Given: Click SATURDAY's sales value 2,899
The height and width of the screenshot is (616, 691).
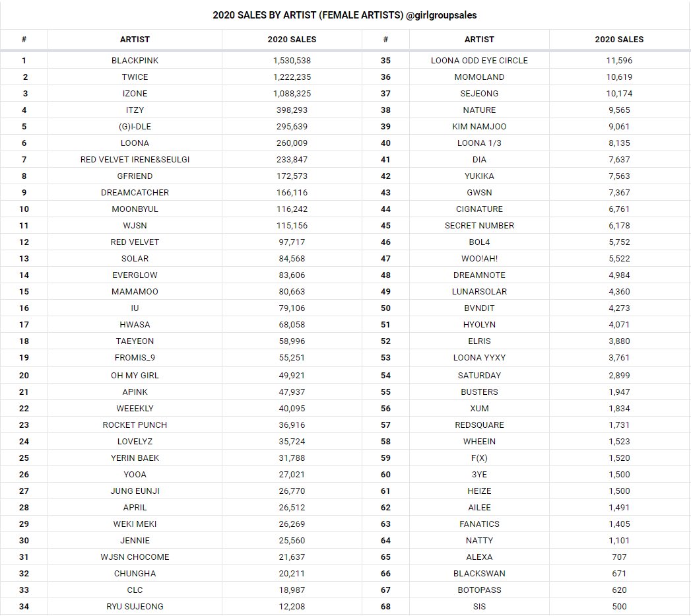Looking at the screenshot, I should pyautogui.click(x=619, y=376).
